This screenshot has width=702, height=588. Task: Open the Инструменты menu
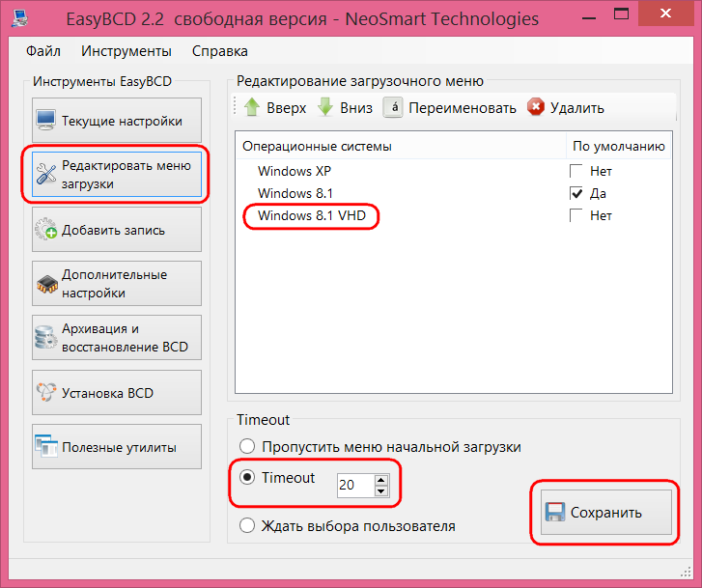point(126,51)
